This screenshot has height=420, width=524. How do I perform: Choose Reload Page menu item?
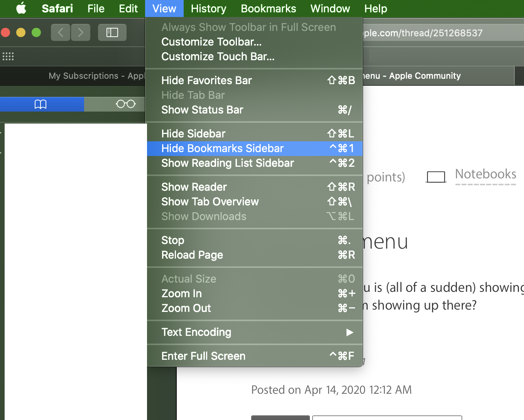click(x=255, y=255)
